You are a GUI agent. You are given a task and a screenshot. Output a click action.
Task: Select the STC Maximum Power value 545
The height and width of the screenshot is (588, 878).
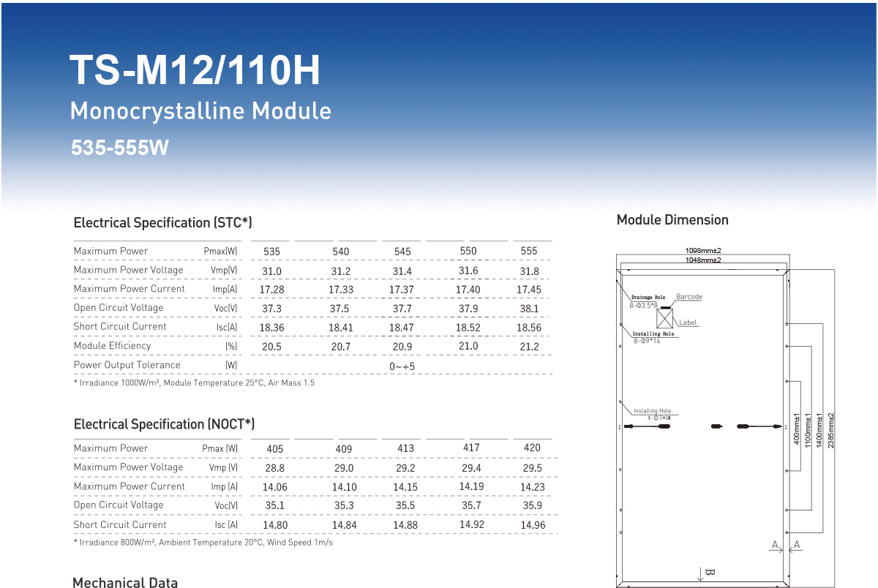pos(402,251)
